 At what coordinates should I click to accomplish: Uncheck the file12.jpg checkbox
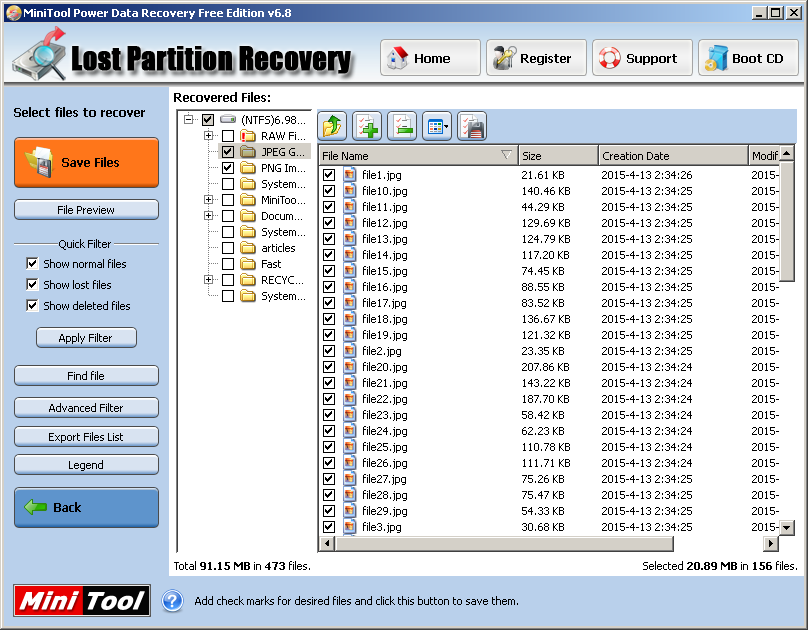[x=329, y=223]
